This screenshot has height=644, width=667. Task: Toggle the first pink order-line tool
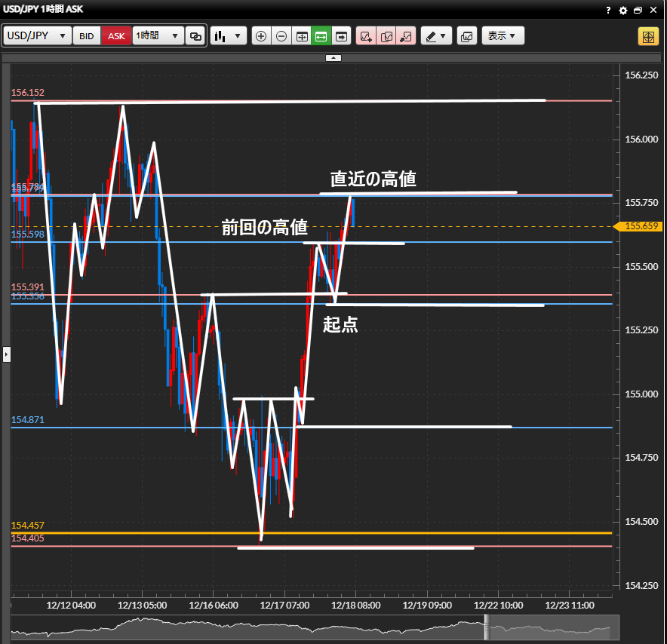366,36
